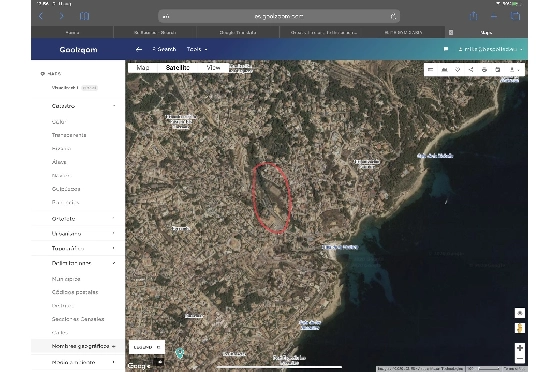Click the Goolzoom back arrow in header

(139, 49)
